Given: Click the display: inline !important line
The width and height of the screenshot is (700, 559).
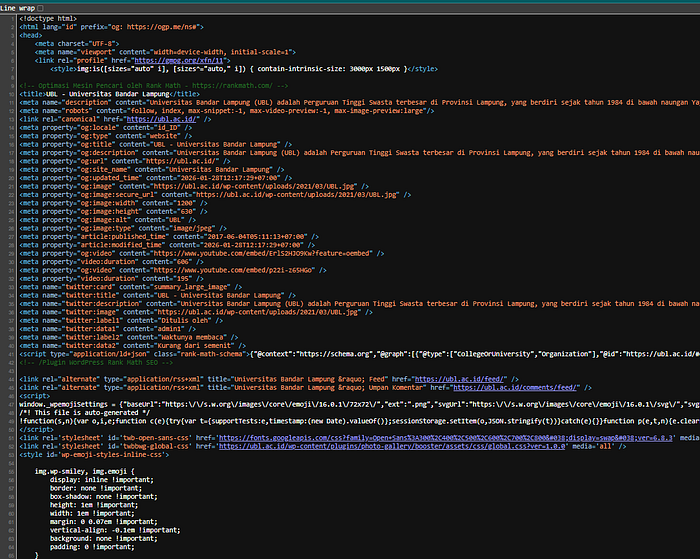Looking at the screenshot, I should point(102,480).
